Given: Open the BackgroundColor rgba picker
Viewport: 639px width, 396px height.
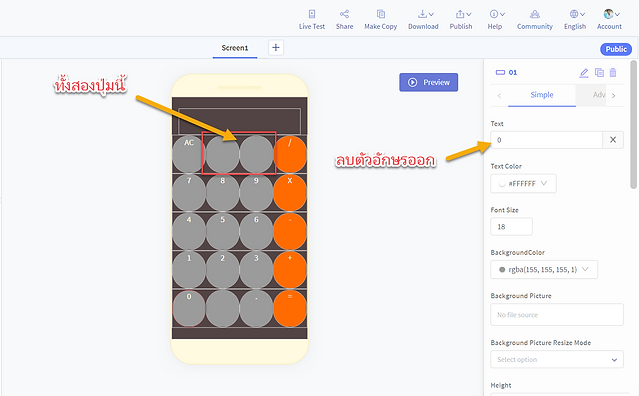Looking at the screenshot, I should click(544, 269).
